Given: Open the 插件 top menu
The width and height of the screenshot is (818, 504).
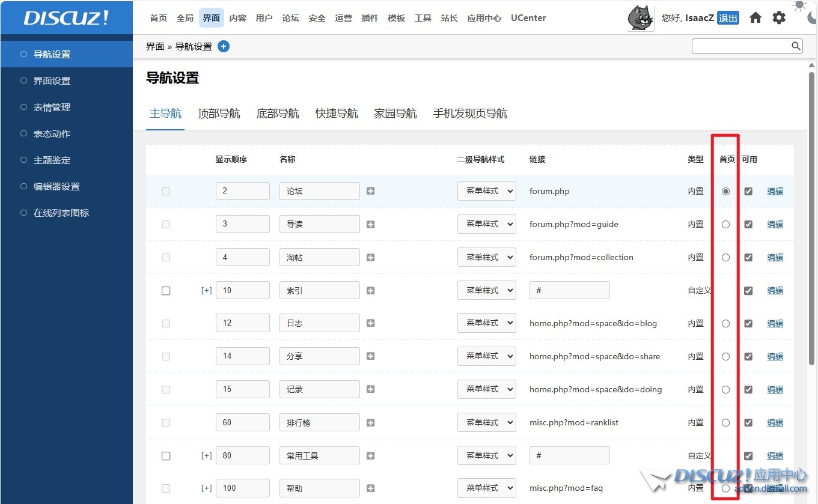Looking at the screenshot, I should tap(370, 18).
